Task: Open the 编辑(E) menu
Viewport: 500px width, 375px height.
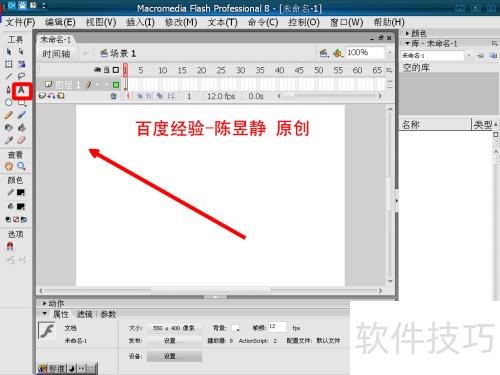Action: point(60,23)
